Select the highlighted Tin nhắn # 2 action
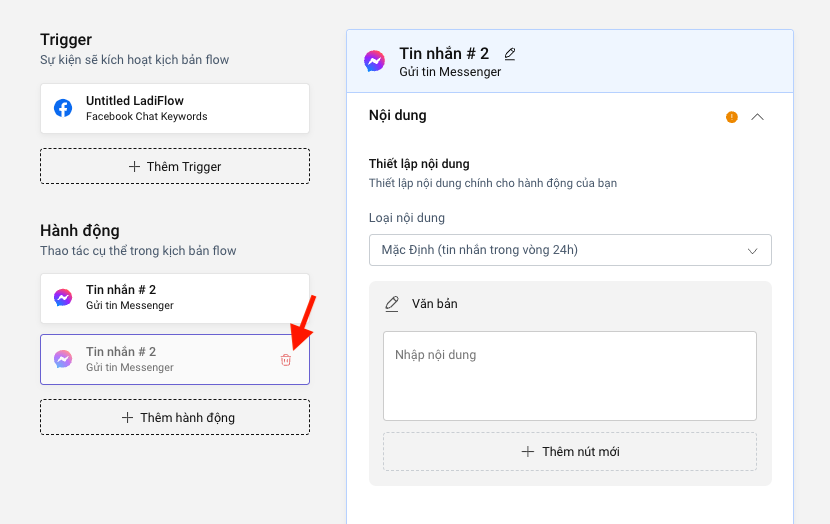The width and height of the screenshot is (830, 524). click(x=165, y=359)
